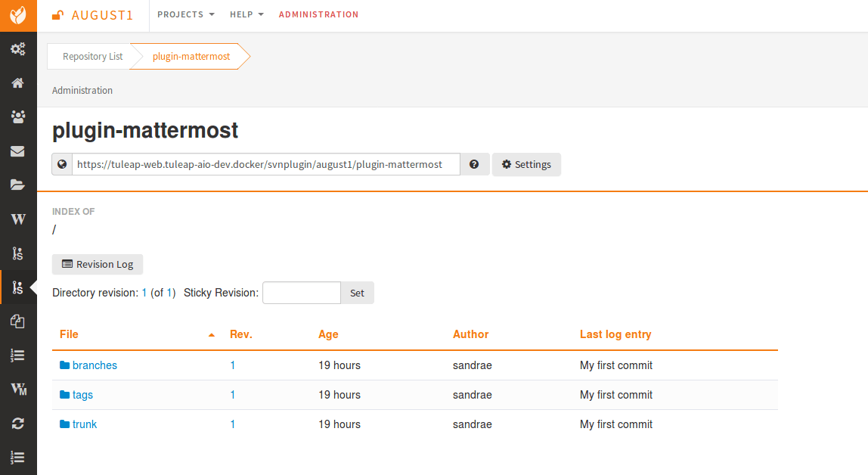This screenshot has width=868, height=475.
Task: Open the repository URL help question mark
Action: pyautogui.click(x=474, y=164)
